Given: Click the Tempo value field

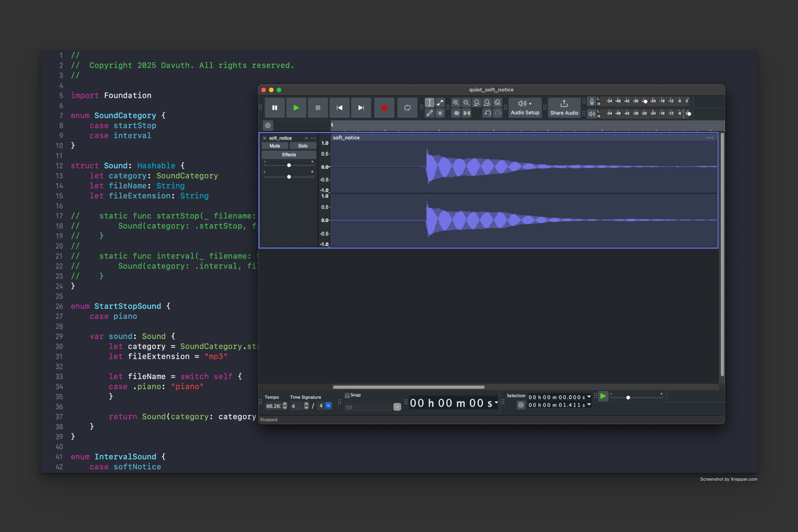Looking at the screenshot, I should click(273, 406).
